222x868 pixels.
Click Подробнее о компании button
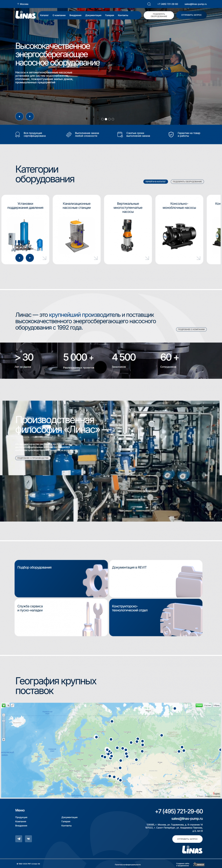click(x=191, y=329)
